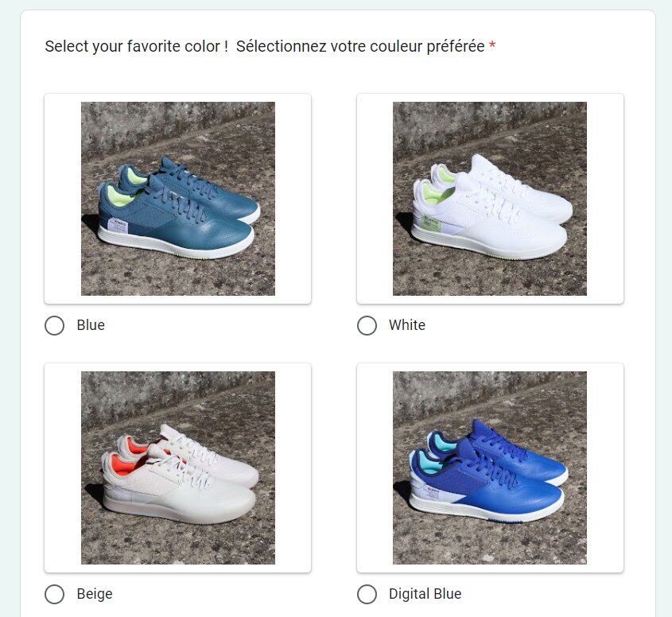Click the red required asterisk
Image resolution: width=672 pixels, height=617 pixels.
pyautogui.click(x=492, y=47)
